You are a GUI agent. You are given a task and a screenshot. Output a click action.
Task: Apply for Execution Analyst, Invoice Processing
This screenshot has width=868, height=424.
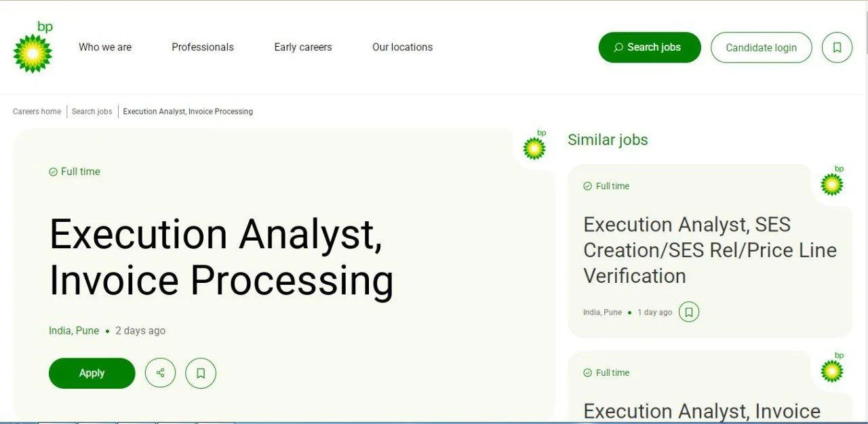[x=92, y=373]
